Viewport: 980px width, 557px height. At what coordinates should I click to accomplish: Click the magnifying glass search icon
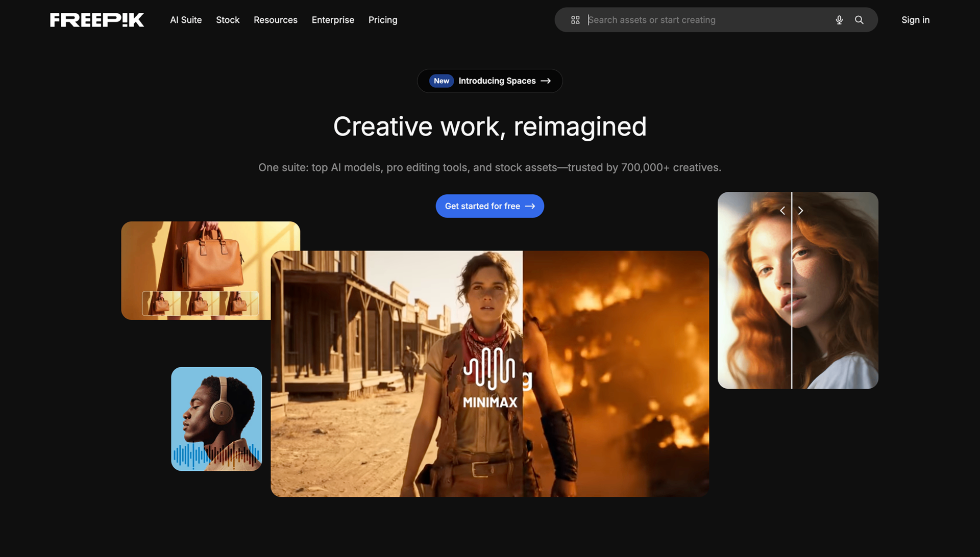click(859, 20)
